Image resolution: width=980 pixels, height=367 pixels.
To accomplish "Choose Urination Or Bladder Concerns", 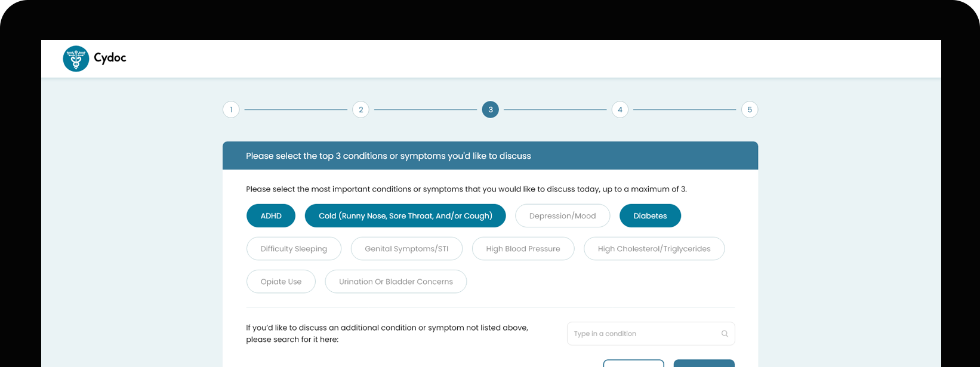I will coord(396,282).
